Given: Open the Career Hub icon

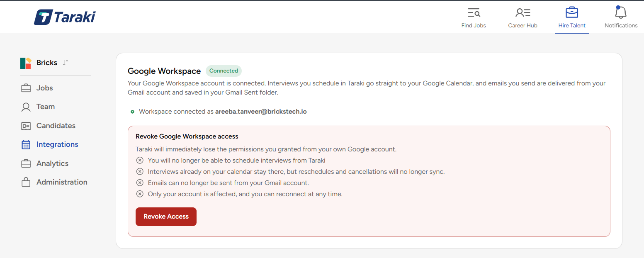Looking at the screenshot, I should click(x=522, y=13).
